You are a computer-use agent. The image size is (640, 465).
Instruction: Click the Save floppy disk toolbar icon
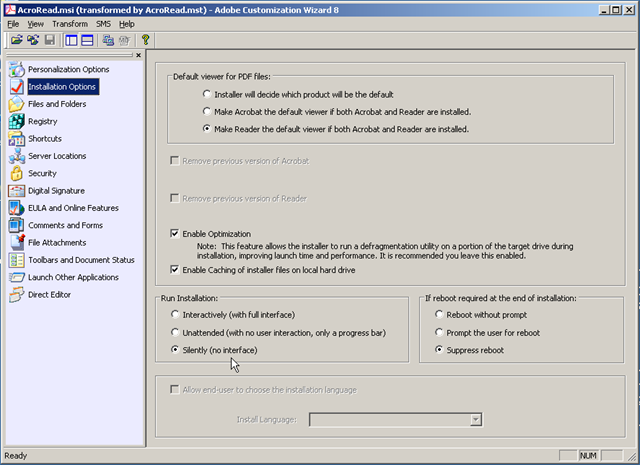coord(50,40)
